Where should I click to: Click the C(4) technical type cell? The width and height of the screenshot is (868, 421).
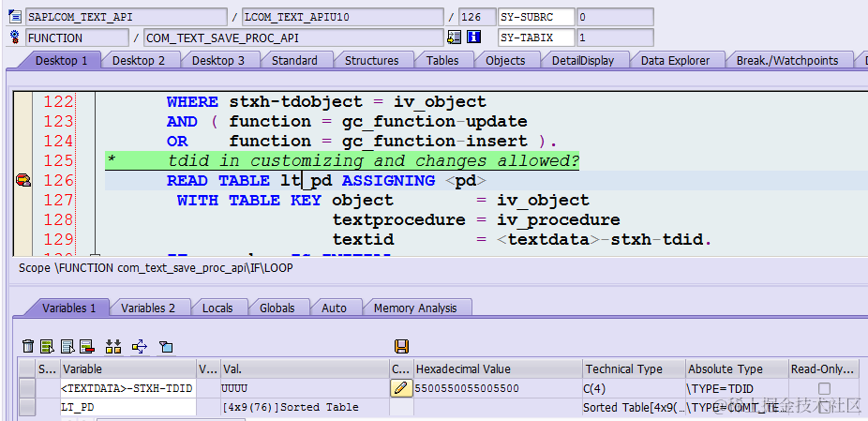pyautogui.click(x=634, y=388)
